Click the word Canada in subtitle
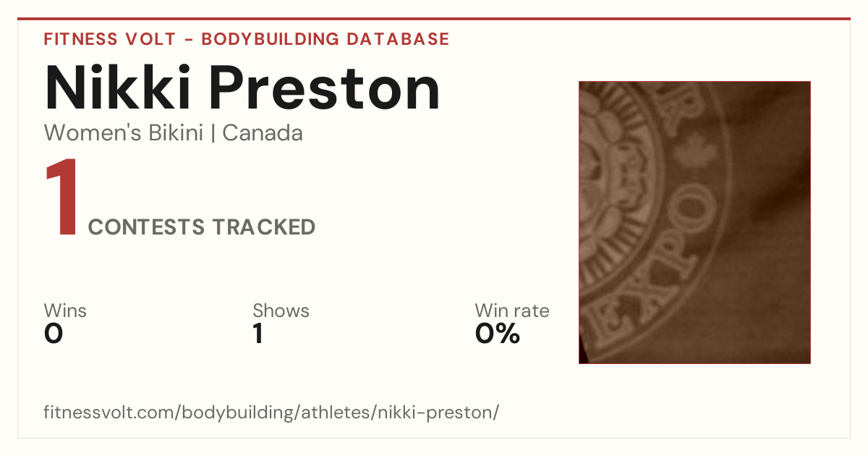Screen dimensions: 868x456 (263, 133)
